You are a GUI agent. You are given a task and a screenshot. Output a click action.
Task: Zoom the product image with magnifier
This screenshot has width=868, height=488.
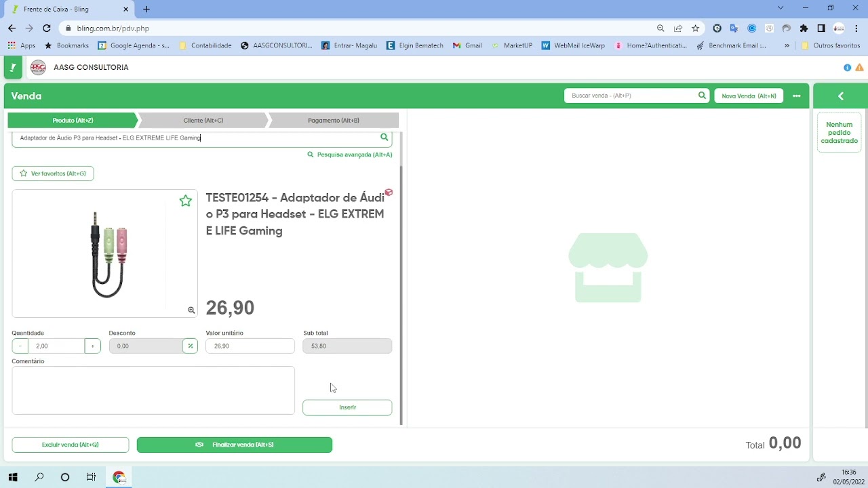(191, 310)
